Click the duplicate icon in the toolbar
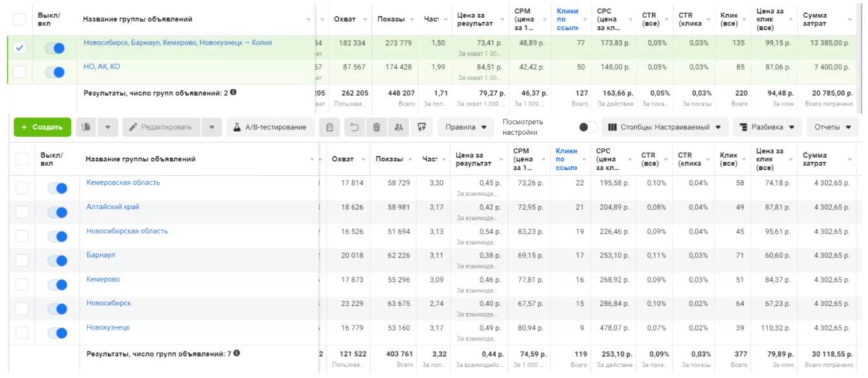 click(x=86, y=128)
